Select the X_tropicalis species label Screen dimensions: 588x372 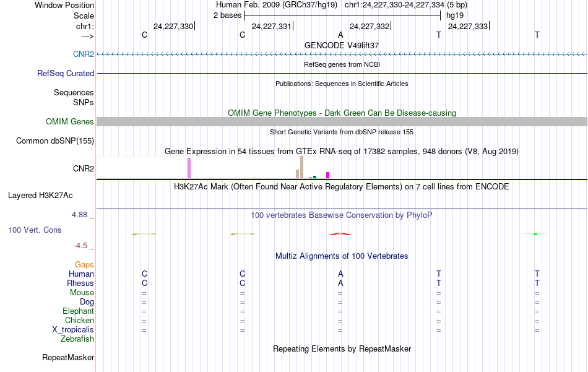tap(73, 330)
